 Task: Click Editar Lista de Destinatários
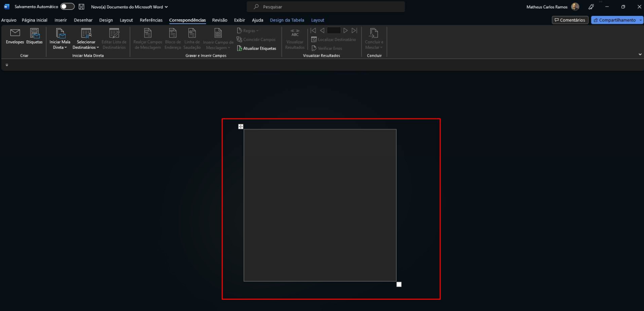coord(114,39)
